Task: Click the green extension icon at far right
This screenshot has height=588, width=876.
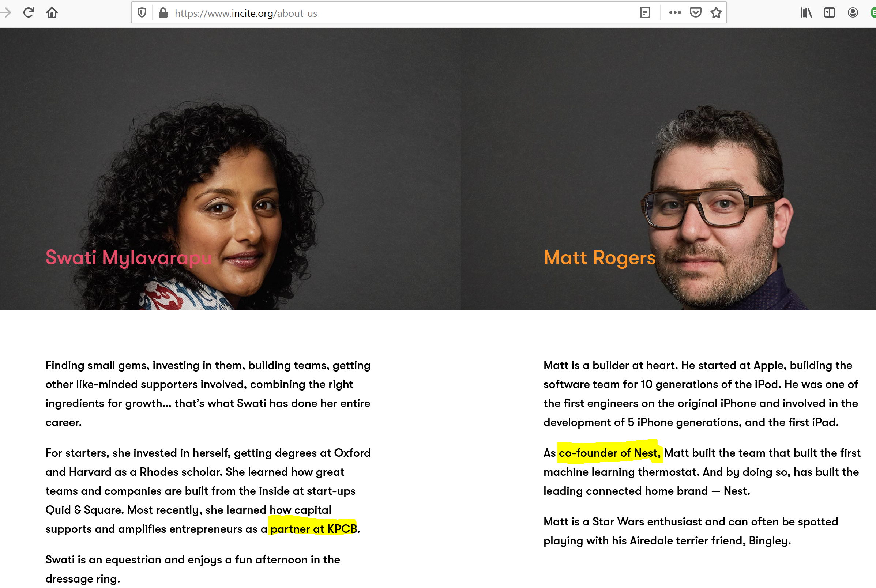Action: coord(873,13)
